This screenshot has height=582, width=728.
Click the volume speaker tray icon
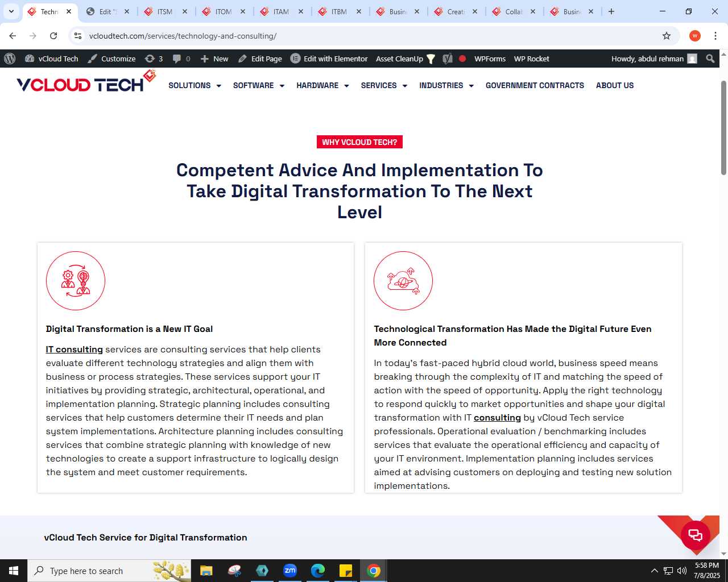tap(682, 571)
